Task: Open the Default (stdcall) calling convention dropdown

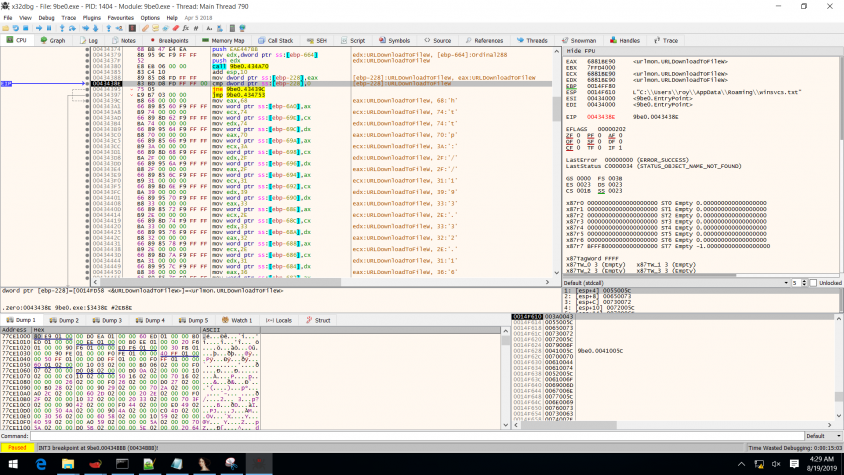Action: tap(676, 283)
